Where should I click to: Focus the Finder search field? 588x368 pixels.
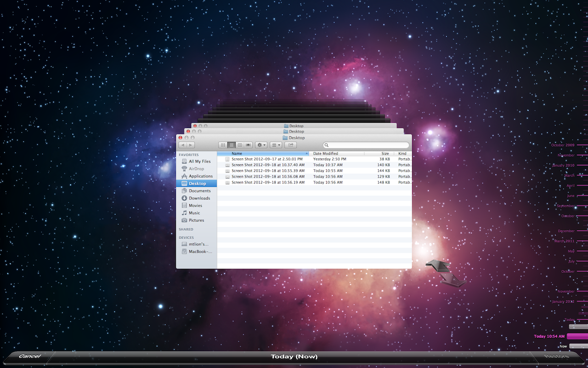coord(366,145)
